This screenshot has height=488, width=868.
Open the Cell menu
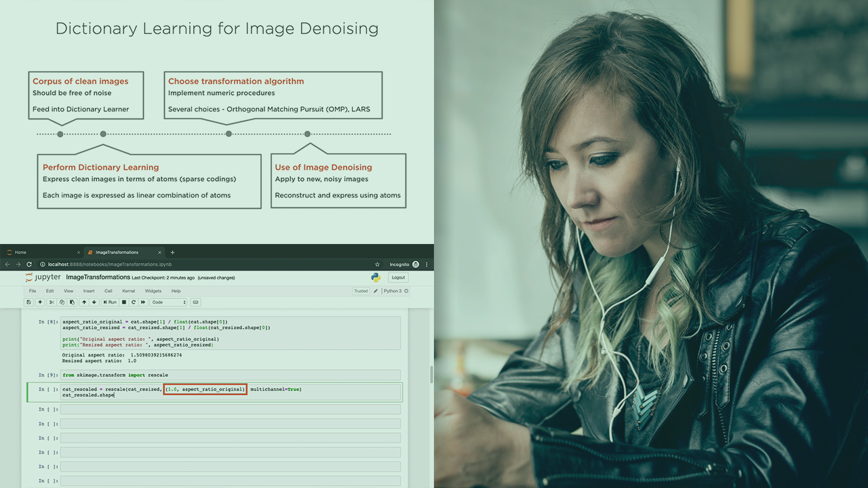click(x=108, y=291)
